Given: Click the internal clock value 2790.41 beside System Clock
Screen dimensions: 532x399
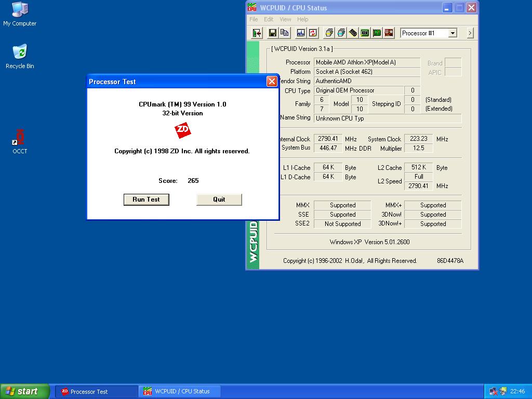Looking at the screenshot, I should click(328, 139).
